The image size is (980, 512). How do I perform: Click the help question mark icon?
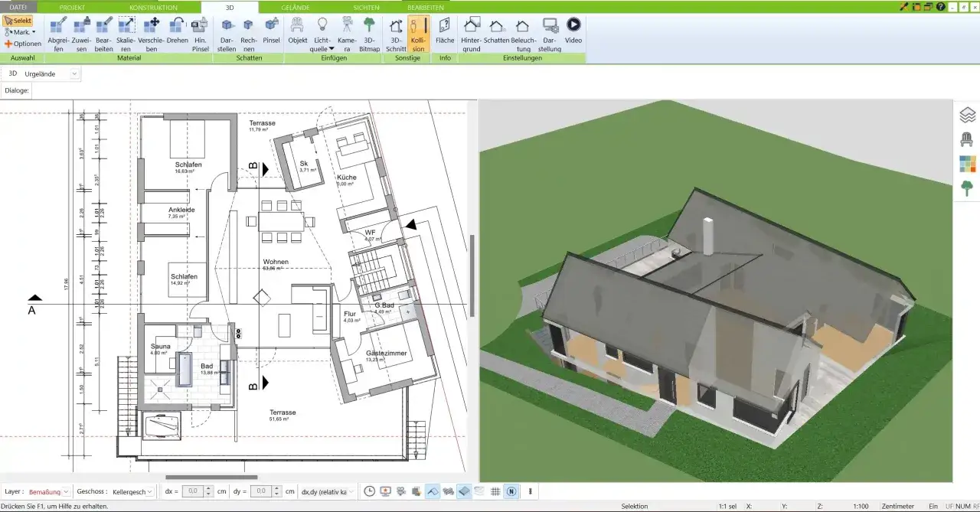[x=940, y=6]
